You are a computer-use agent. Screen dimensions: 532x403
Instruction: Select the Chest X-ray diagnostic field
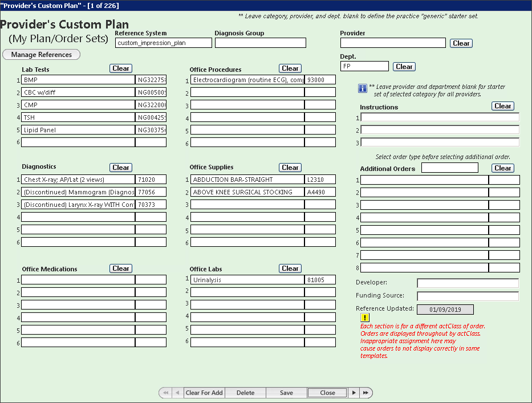coord(78,180)
